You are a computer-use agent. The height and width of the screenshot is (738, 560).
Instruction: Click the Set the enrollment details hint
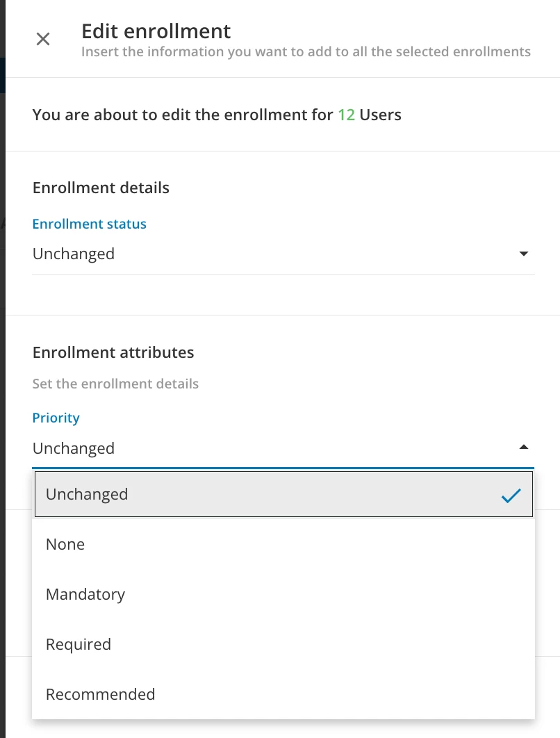pos(115,384)
